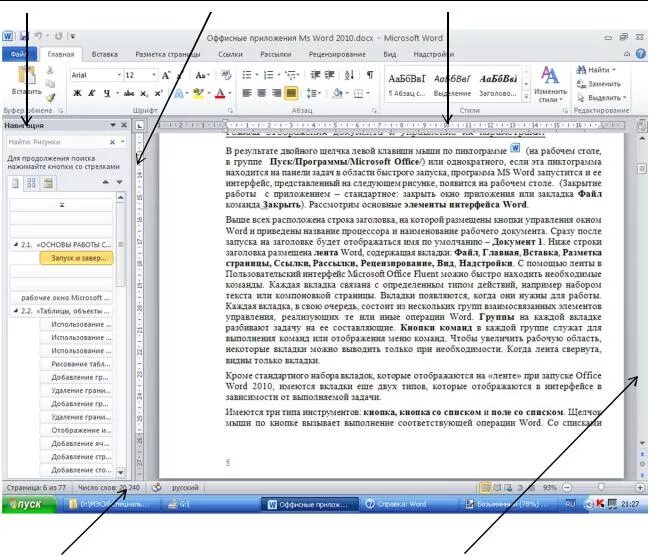Viewport: 649px width, 556px height.
Task: Open the bullets list dropdown arrow
Action: pyautogui.click(x=257, y=75)
